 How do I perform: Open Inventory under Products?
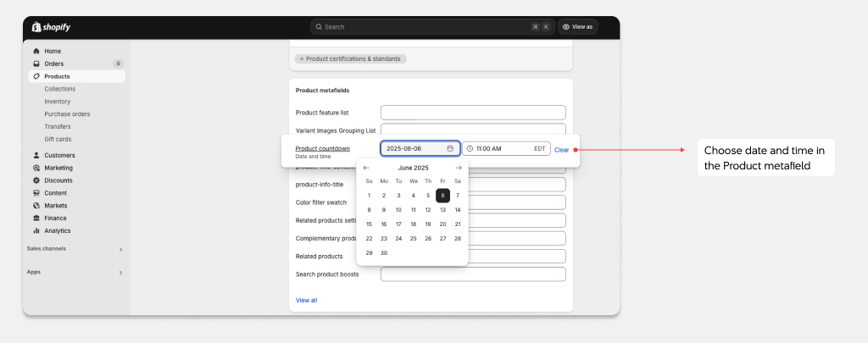(x=58, y=102)
